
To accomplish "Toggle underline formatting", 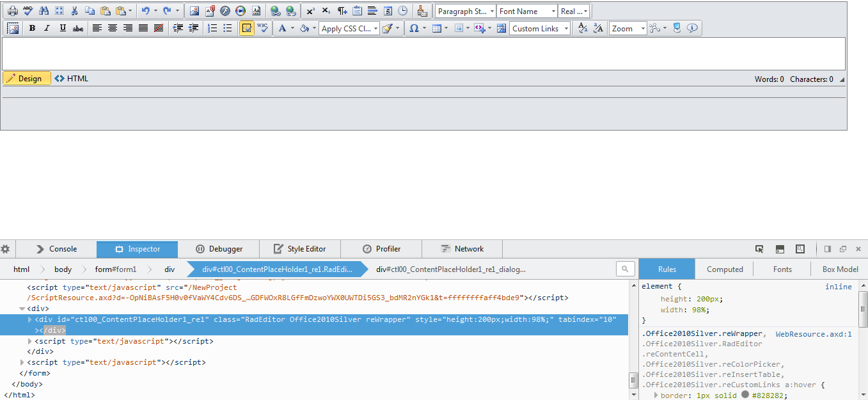I will pos(63,28).
